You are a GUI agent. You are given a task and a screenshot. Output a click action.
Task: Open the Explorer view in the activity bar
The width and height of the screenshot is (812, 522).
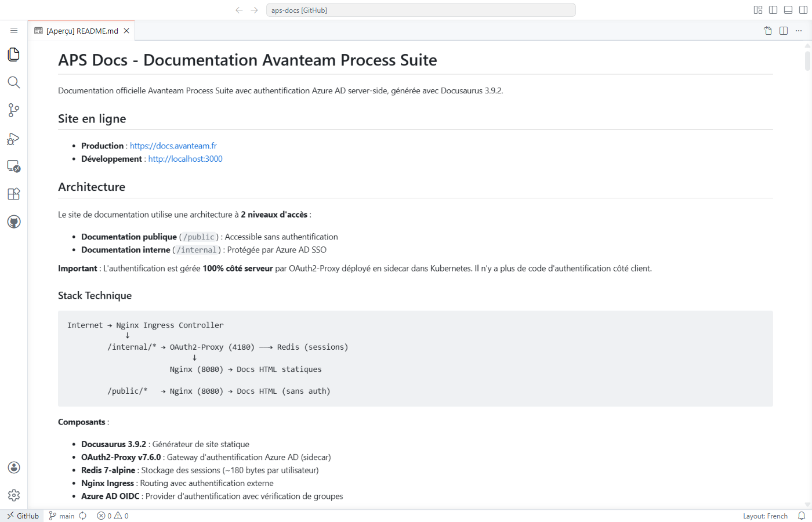pos(13,54)
